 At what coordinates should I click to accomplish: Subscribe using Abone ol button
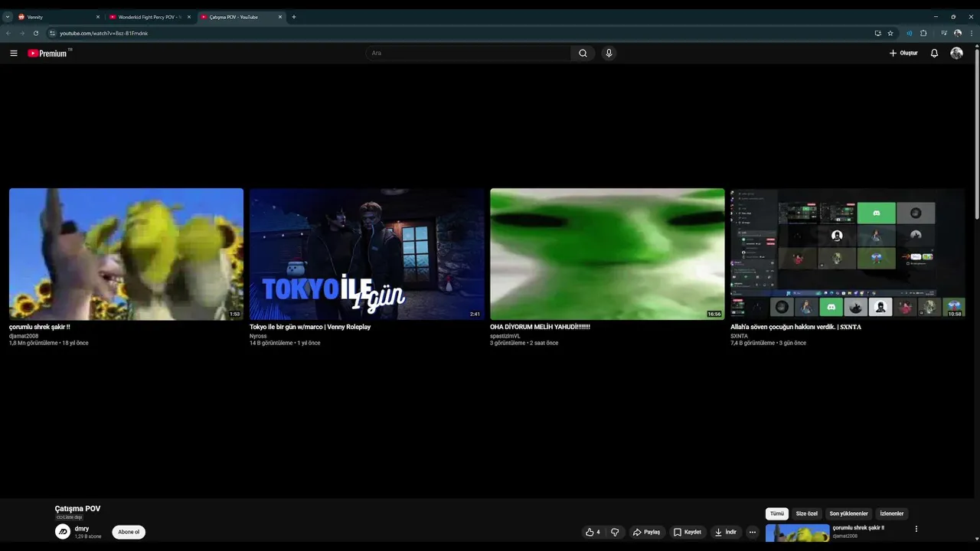(129, 532)
